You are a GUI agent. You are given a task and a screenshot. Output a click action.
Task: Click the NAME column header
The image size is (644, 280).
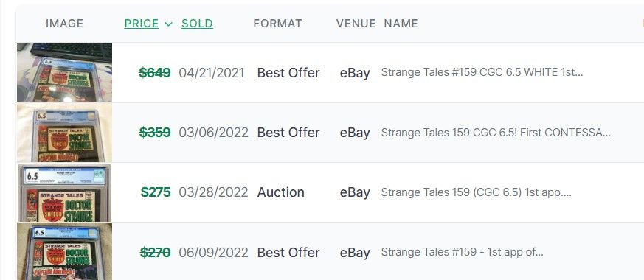point(401,24)
